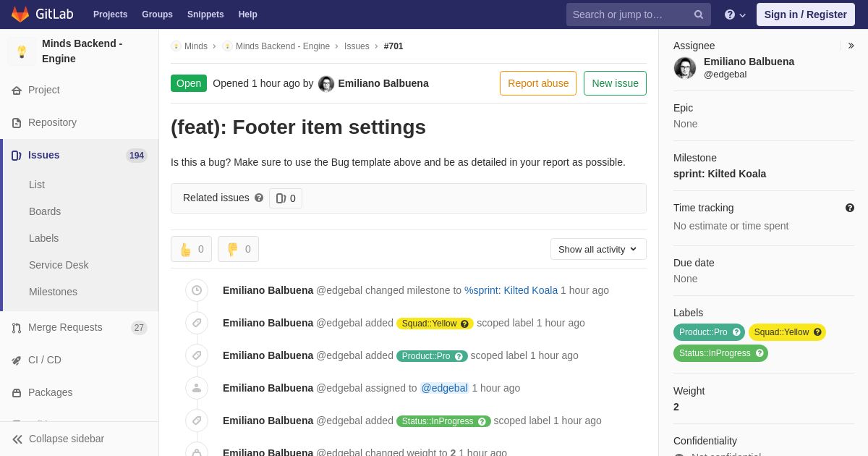The image size is (868, 456).
Task: Click Minds Backend Engine lightbulb project avatar
Action: (x=22, y=51)
